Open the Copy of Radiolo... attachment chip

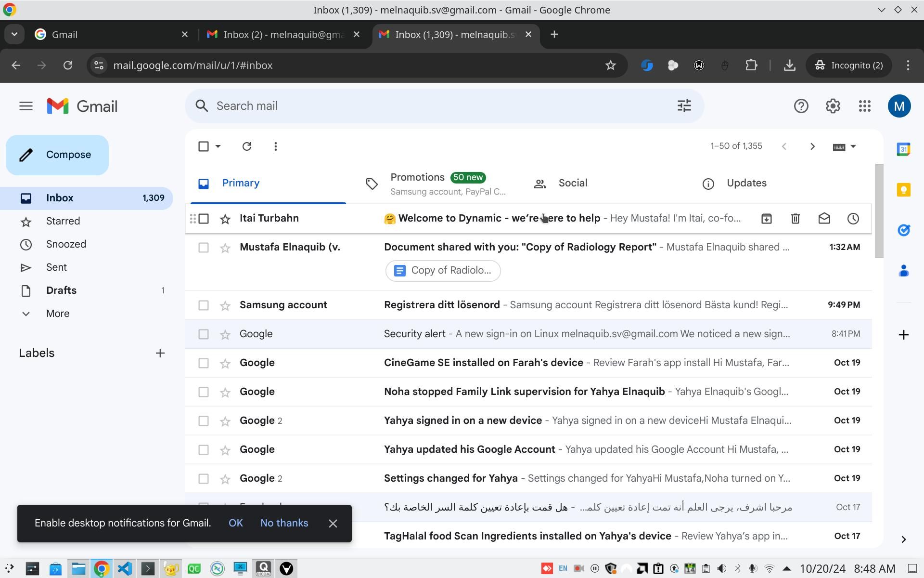point(443,271)
